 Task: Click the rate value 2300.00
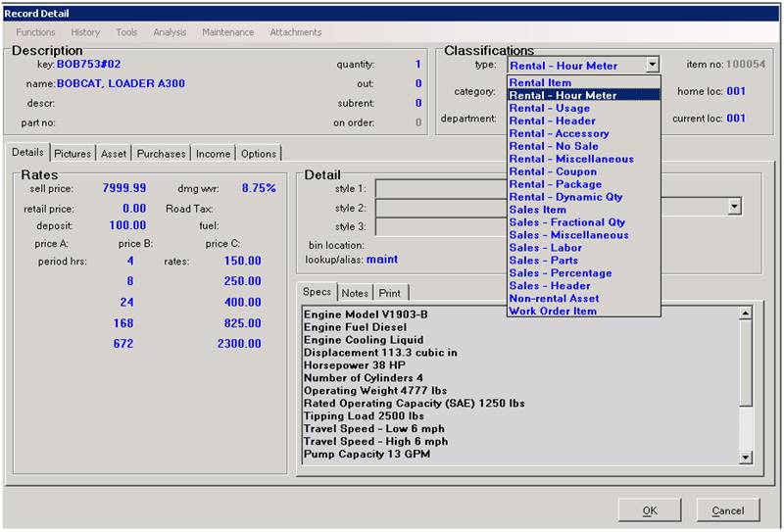pyautogui.click(x=239, y=344)
